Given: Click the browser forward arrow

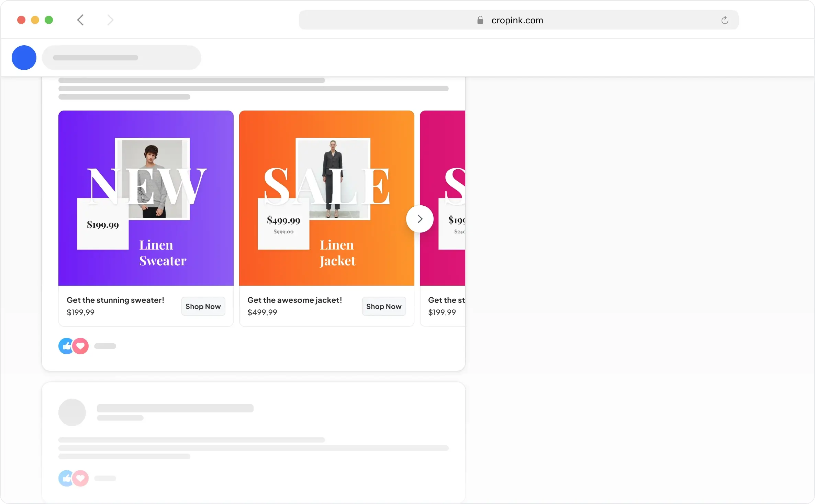Looking at the screenshot, I should (110, 20).
